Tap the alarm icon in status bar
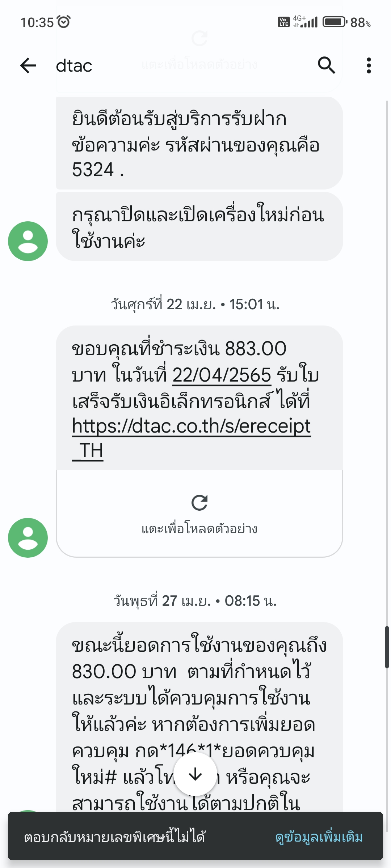Image resolution: width=391 pixels, height=868 pixels. [64, 22]
